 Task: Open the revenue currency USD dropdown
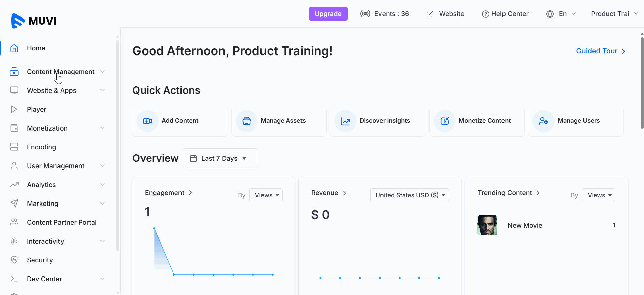point(409,195)
